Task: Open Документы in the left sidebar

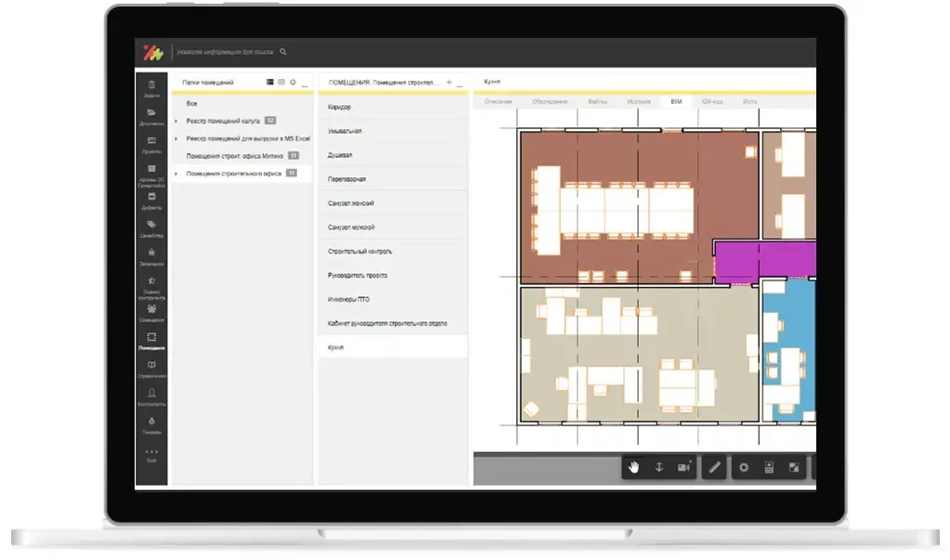Action: 151,116
